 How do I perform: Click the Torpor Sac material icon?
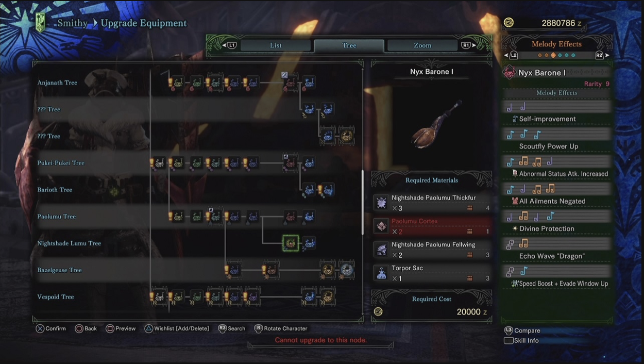tap(381, 273)
